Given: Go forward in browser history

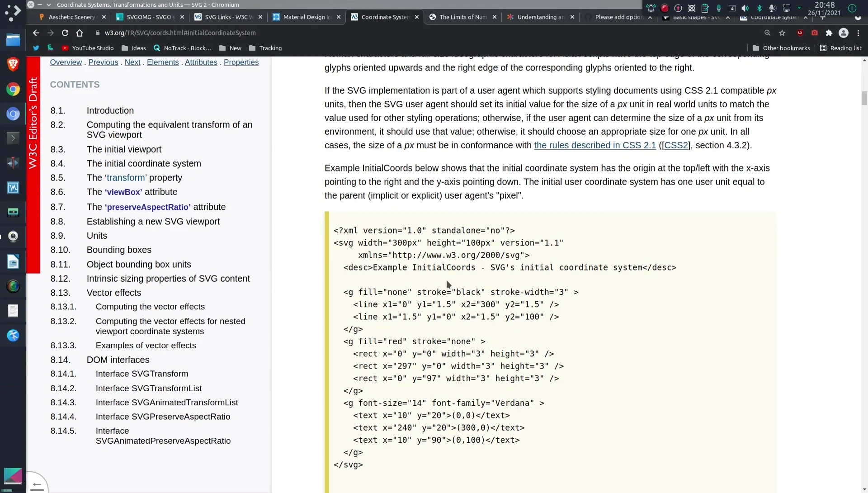Looking at the screenshot, I should (51, 33).
